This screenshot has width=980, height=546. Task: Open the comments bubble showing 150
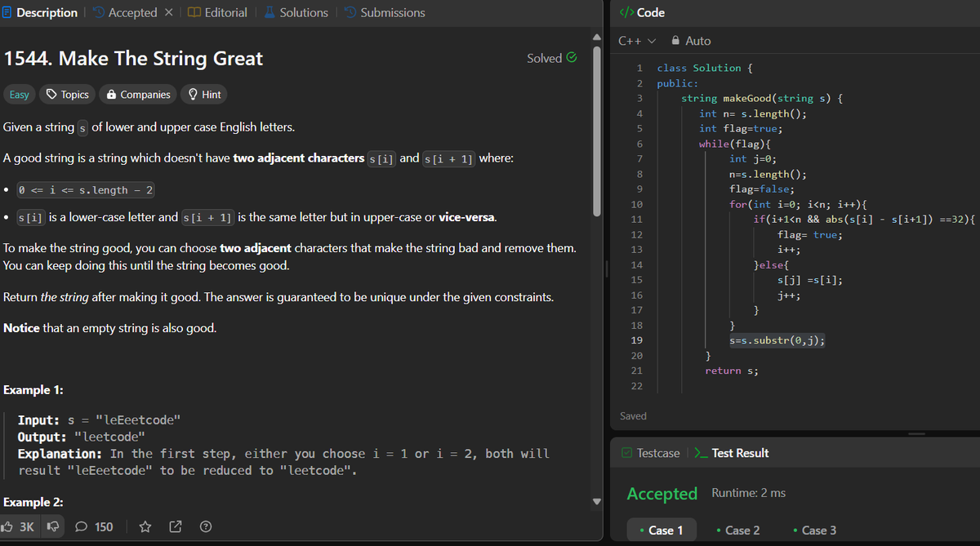[x=94, y=526]
